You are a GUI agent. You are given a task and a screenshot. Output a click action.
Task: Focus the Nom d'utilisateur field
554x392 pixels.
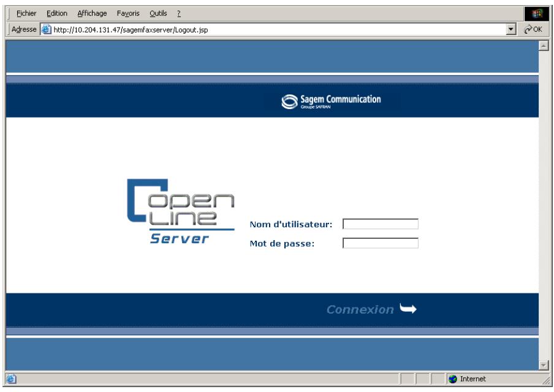point(381,224)
